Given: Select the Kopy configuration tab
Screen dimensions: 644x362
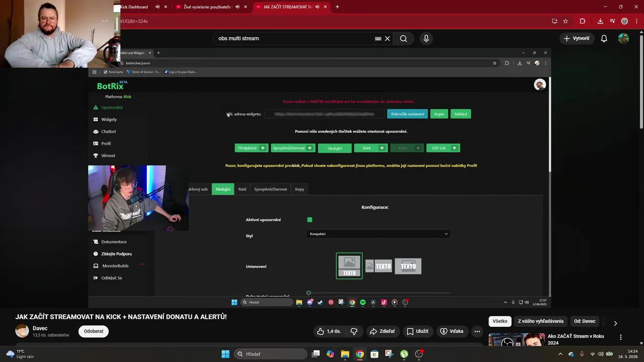Looking at the screenshot, I should (299, 189).
